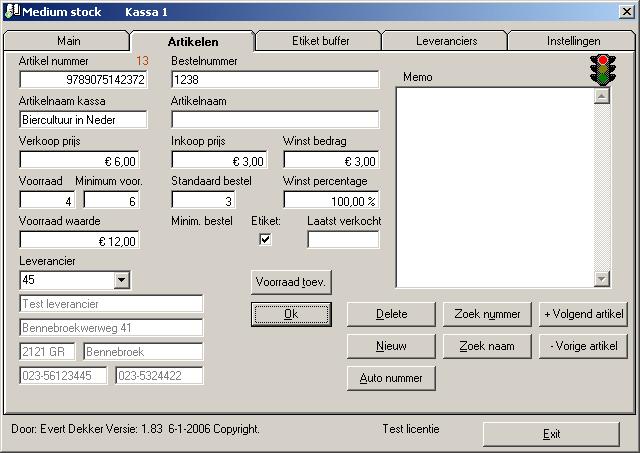Image resolution: width=640 pixels, height=453 pixels.
Task: Click the 023-5324422 phone field
Action: (159, 375)
